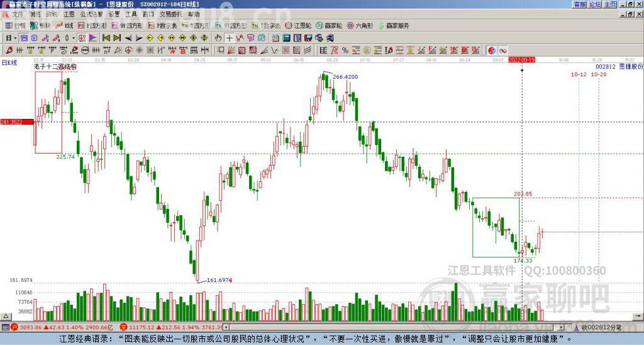
Task: Open the 江恩 menu
Action: 69,14
